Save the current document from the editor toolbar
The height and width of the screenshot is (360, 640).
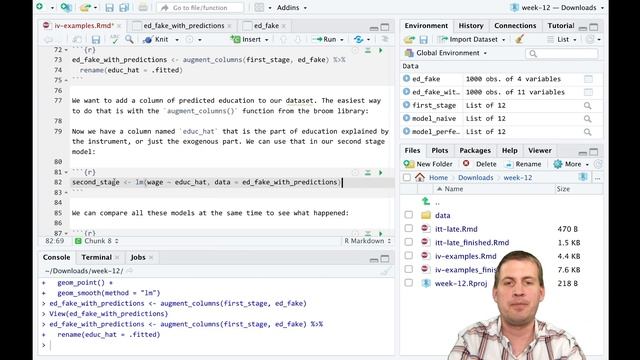[96, 40]
